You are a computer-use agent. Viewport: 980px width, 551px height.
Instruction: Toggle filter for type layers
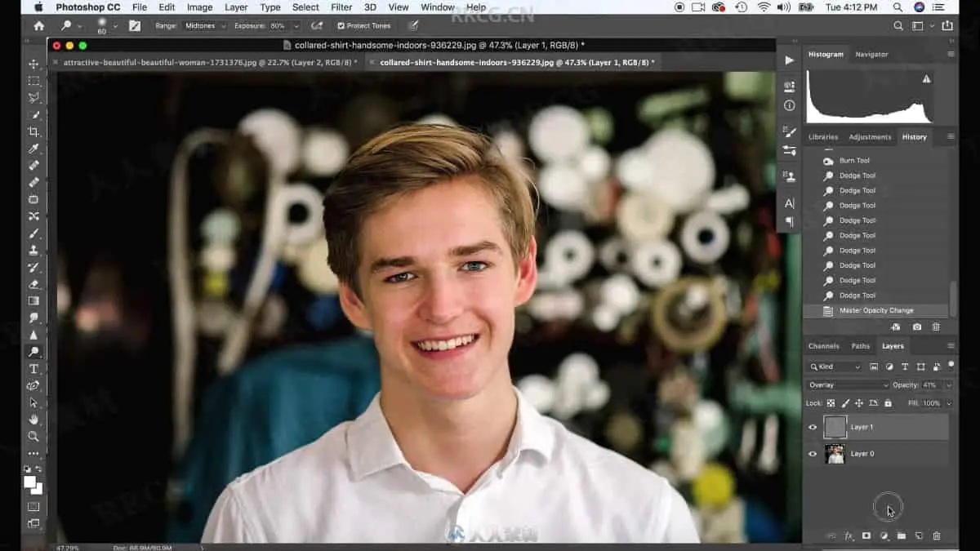[905, 367]
